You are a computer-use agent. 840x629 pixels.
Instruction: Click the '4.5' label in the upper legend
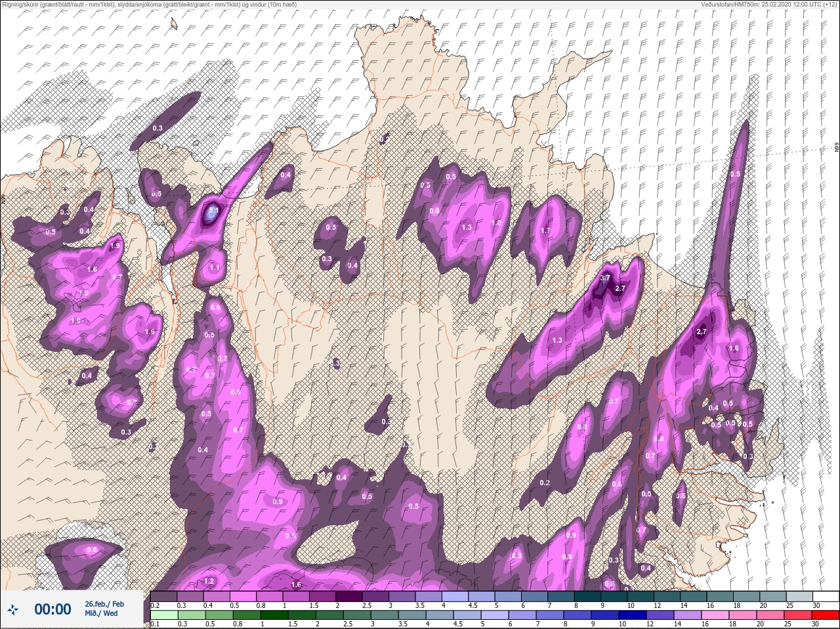click(x=472, y=605)
